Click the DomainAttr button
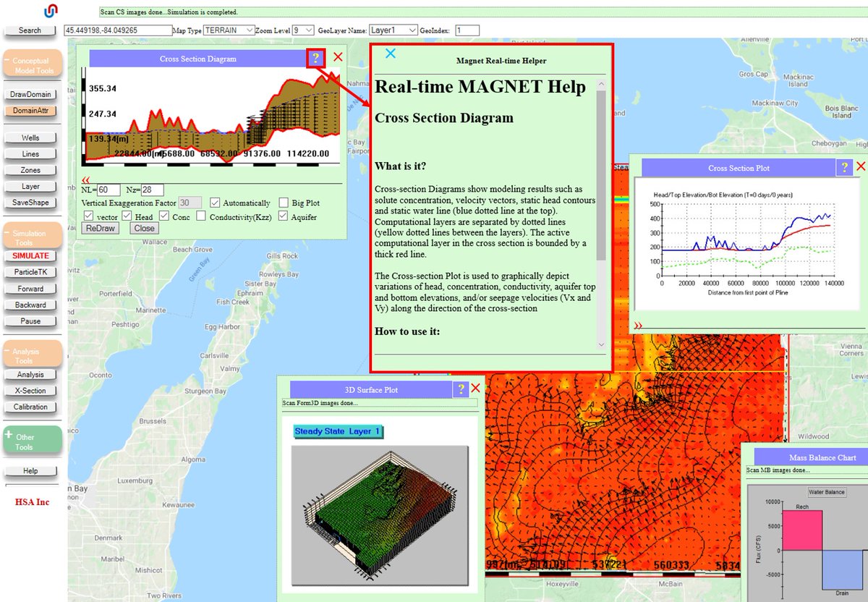Screen dimensions: 868x602 [30, 111]
